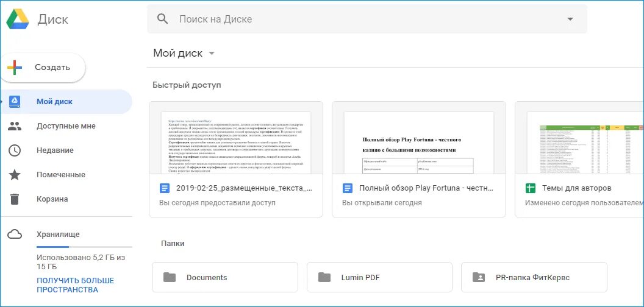Click 'Вы сегодня предоставили доступ' caption
This screenshot has width=644, height=307.
[217, 203]
